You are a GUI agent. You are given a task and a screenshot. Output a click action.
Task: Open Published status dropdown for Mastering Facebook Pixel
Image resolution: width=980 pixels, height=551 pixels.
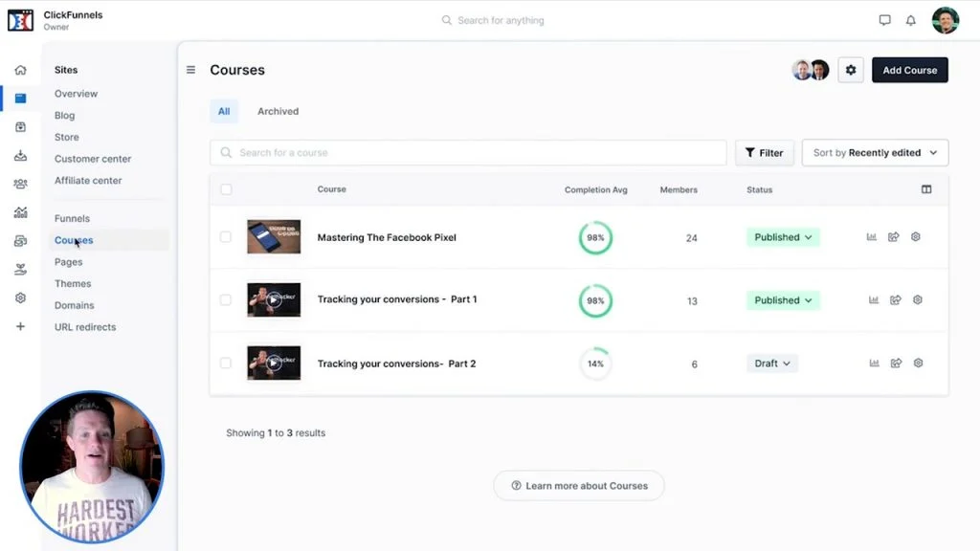coord(782,237)
